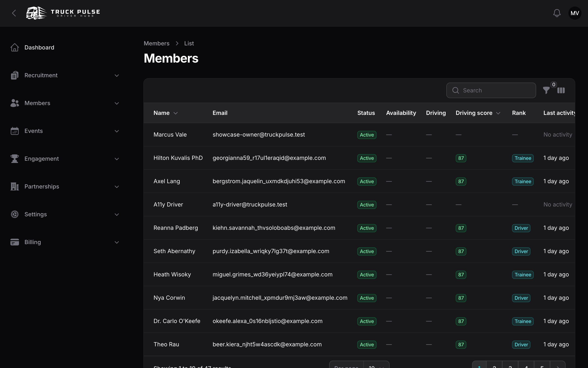Click the Status column header
This screenshot has width=588, height=368.
(366, 113)
